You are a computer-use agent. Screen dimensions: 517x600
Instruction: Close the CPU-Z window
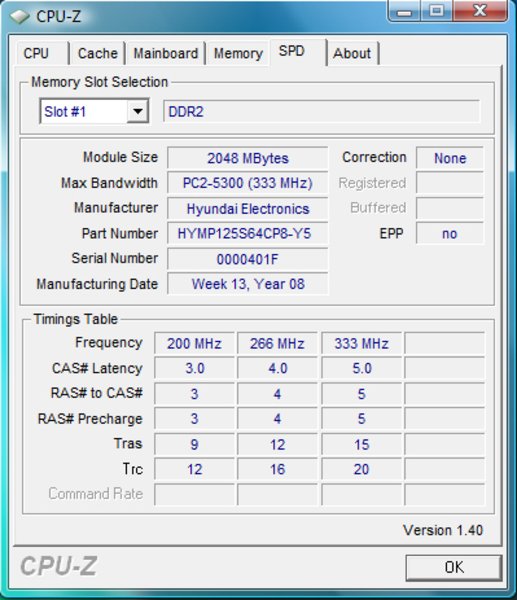tap(481, 11)
